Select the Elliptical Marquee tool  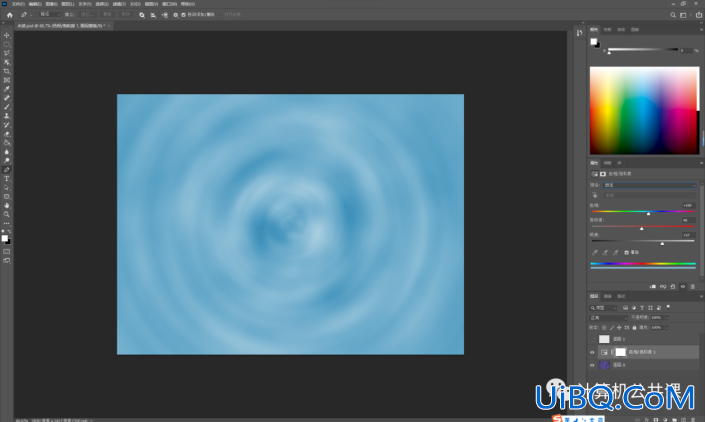tap(7, 44)
